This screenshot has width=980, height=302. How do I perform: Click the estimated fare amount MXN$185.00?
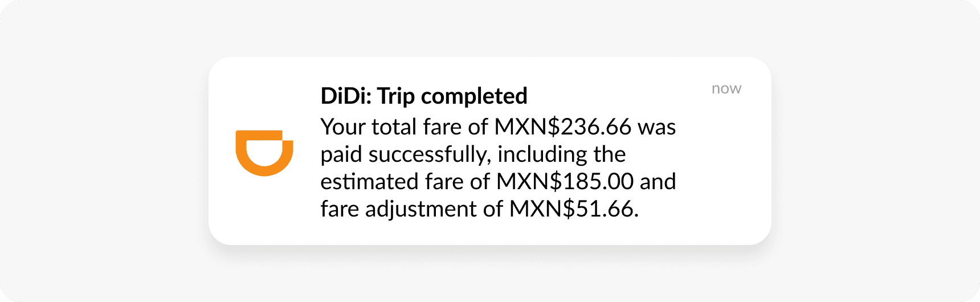[565, 182]
